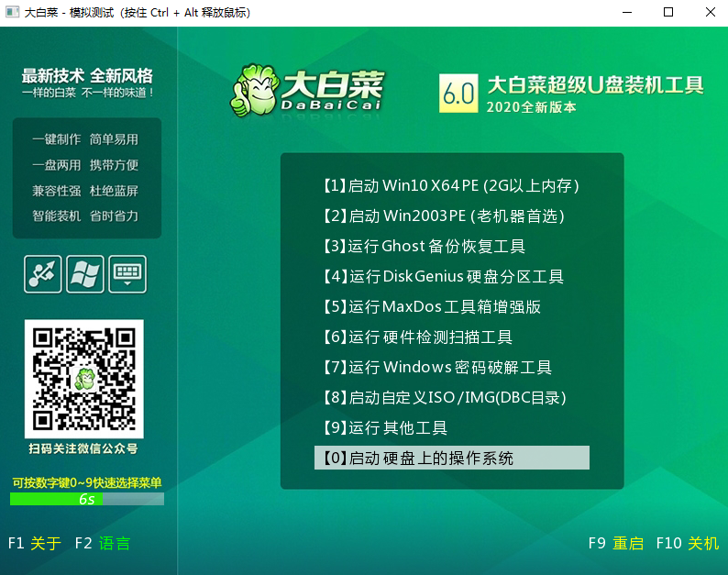Screen dimensions: 728x575
Task: Close the 大白菜 模拟测试 window
Action: pyautogui.click(x=710, y=13)
